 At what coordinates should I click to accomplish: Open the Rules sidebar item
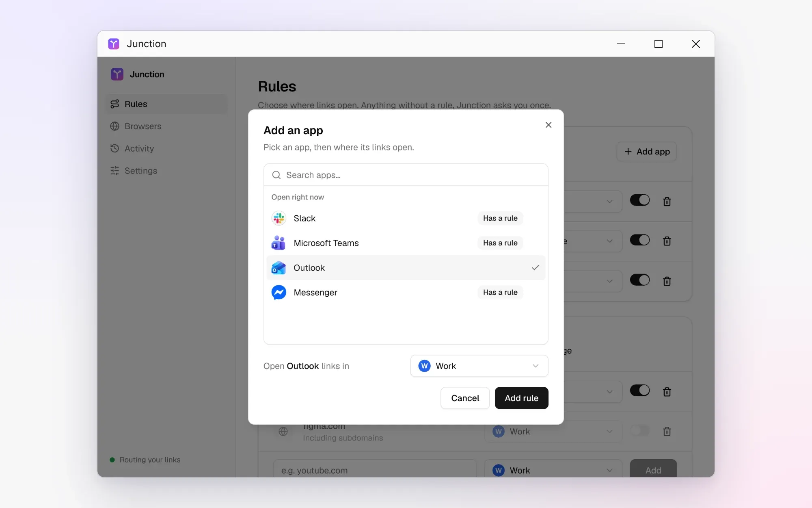pos(166,104)
